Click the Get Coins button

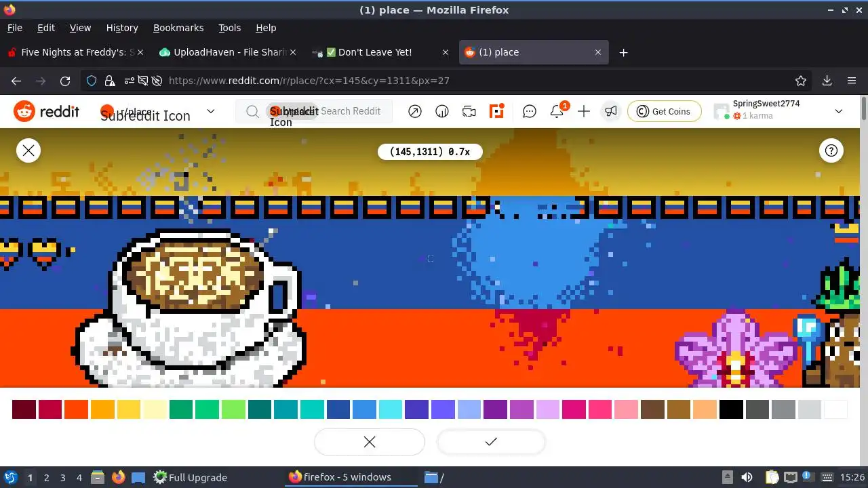tap(664, 111)
